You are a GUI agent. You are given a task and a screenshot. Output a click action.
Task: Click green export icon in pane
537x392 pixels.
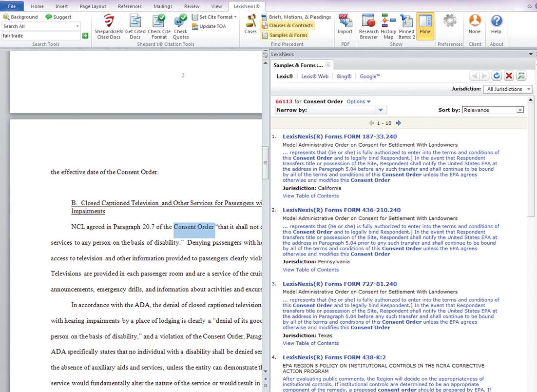pos(521,76)
